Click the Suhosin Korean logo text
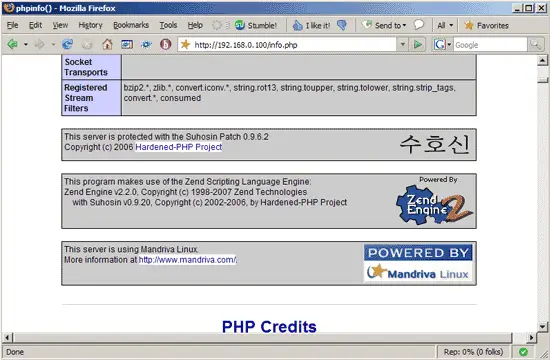550x360 pixels. pyautogui.click(x=434, y=145)
